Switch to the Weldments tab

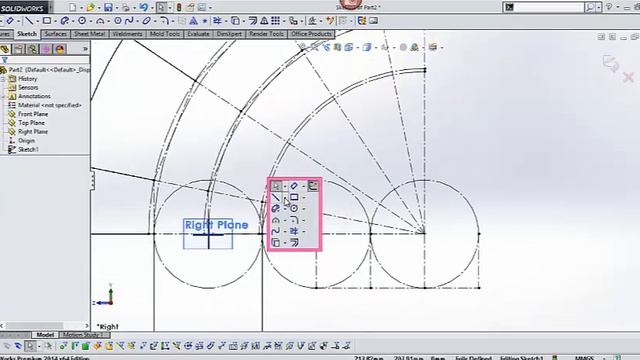(127, 34)
